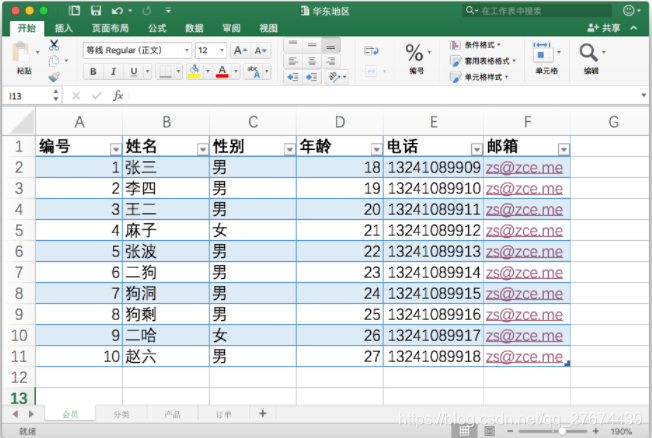Open email link in row 2 (张三)
Image resolution: width=652 pixels, height=438 pixels.
click(524, 168)
